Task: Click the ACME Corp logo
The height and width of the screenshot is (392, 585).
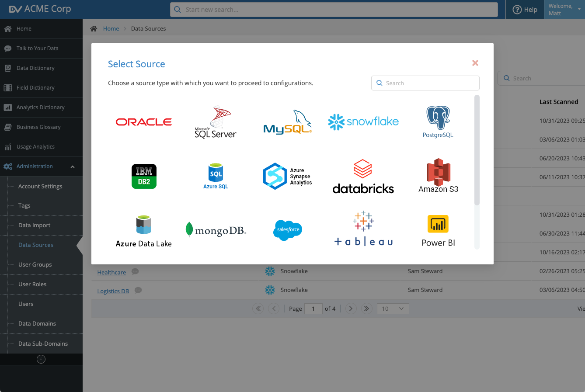Action: click(x=40, y=9)
